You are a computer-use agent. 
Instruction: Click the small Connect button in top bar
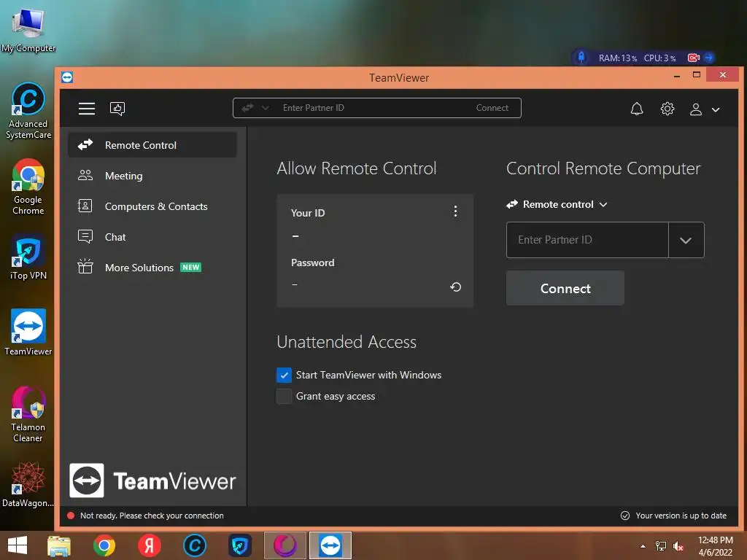click(492, 108)
